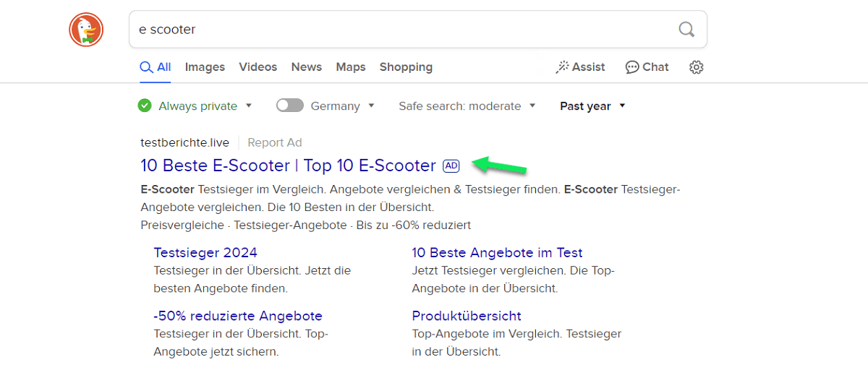The image size is (868, 383).
Task: Open the 10 Beste E-Scooter ad title link
Action: pyautogui.click(x=288, y=165)
